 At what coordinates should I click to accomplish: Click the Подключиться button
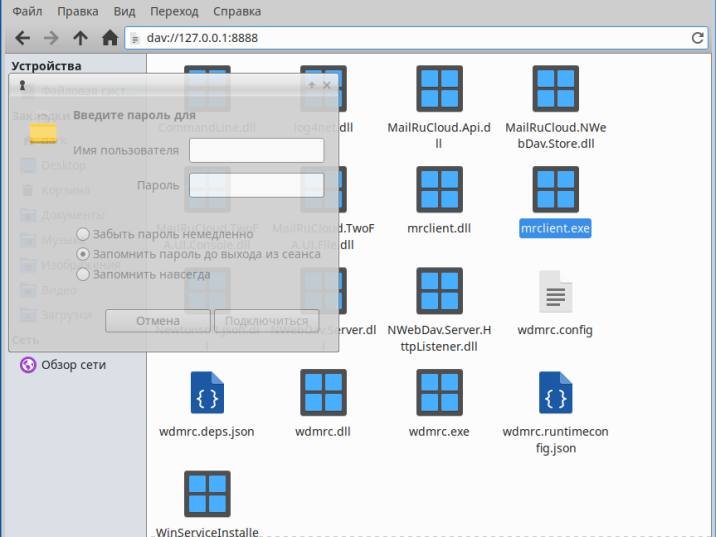[267, 321]
